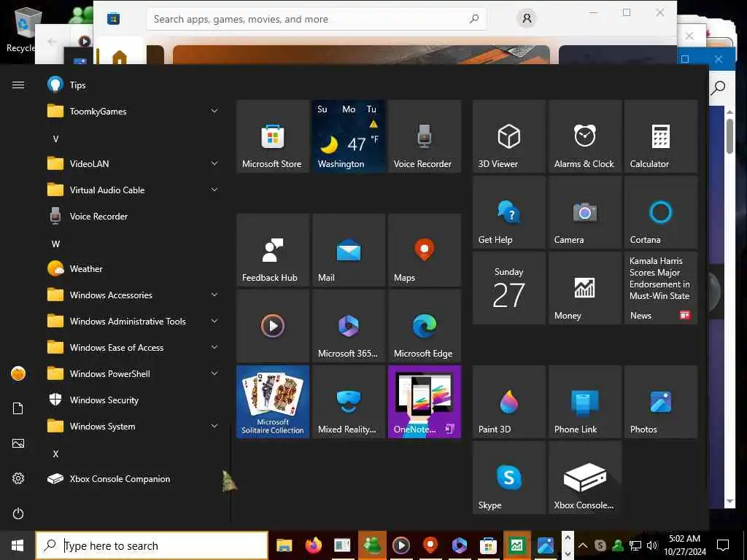Expand the Virtual Audio Cable folder
Image resolution: width=747 pixels, height=560 pixels.
(133, 190)
